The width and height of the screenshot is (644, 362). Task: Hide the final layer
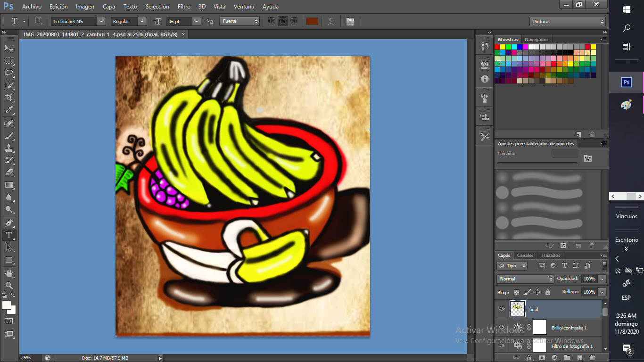pos(502,309)
